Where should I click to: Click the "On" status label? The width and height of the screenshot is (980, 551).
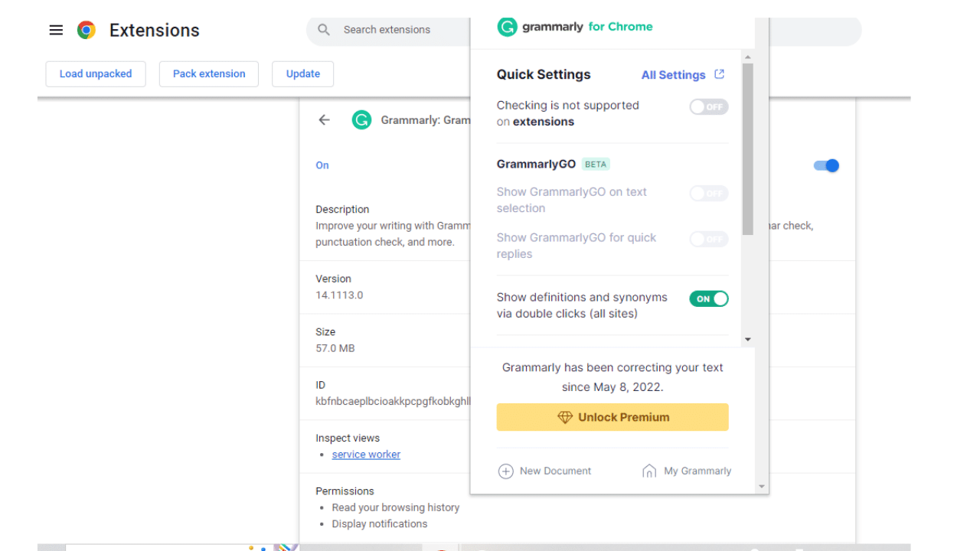322,165
